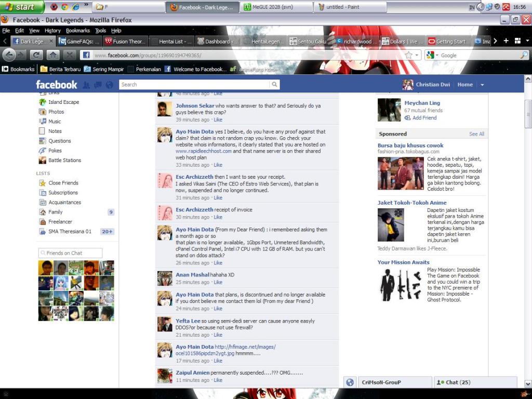Click the Friends on Chat search field
Screen dimensions: 532x399
click(x=70, y=253)
